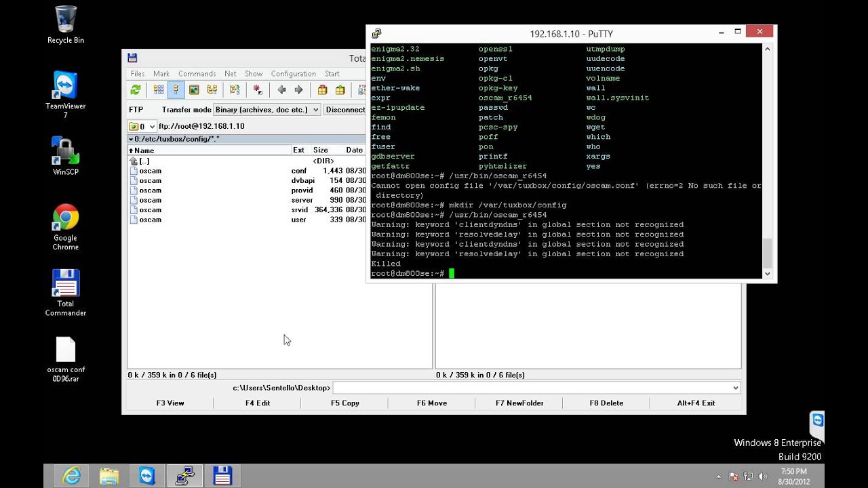Switch to Total Commander taskbar button
Image resolution: width=868 pixels, height=488 pixels.
tap(223, 476)
